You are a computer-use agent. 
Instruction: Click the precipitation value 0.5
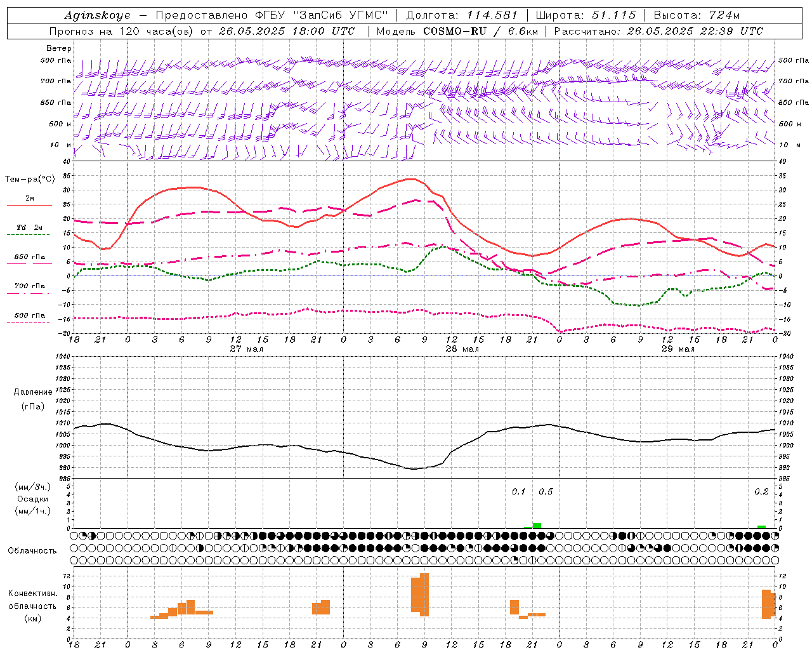point(546,491)
